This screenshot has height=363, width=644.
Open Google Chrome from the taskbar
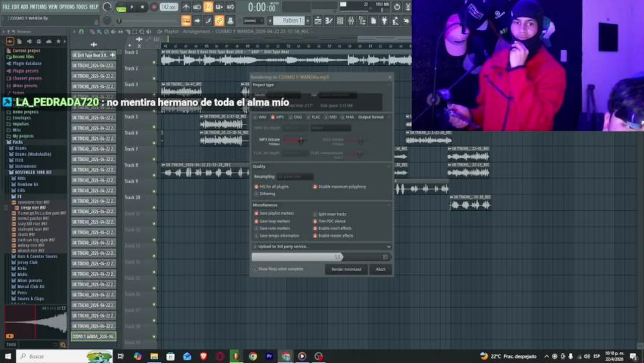click(x=252, y=356)
